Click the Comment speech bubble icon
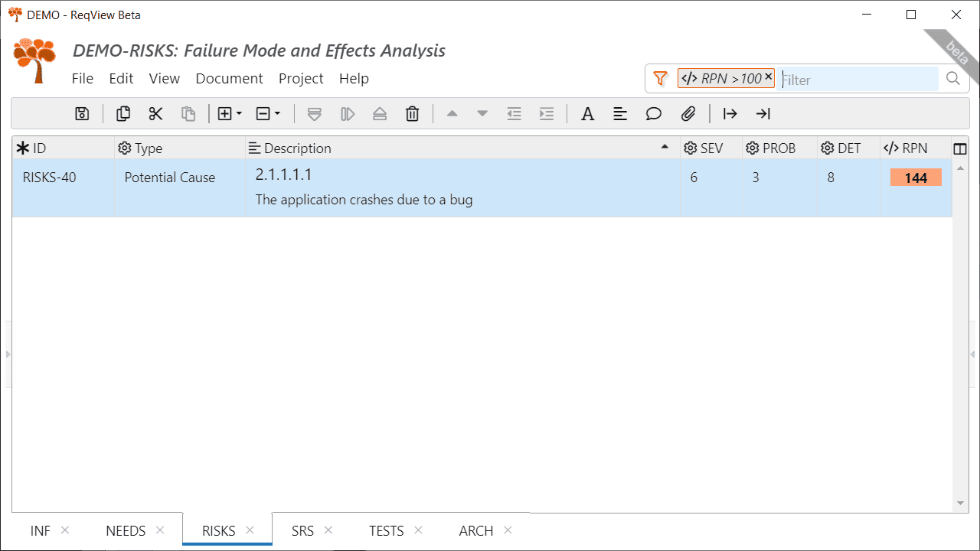The height and width of the screenshot is (551, 980). point(653,114)
